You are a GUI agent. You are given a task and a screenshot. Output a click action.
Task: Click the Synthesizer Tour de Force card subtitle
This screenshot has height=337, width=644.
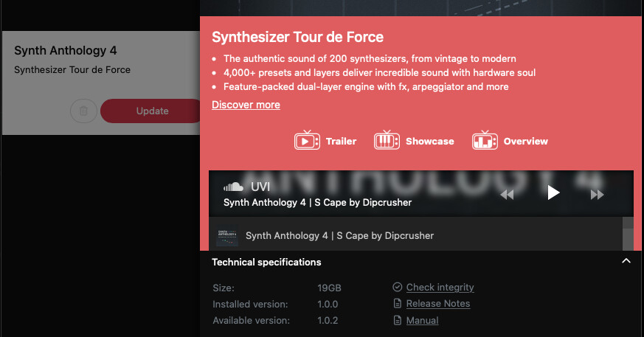72,70
